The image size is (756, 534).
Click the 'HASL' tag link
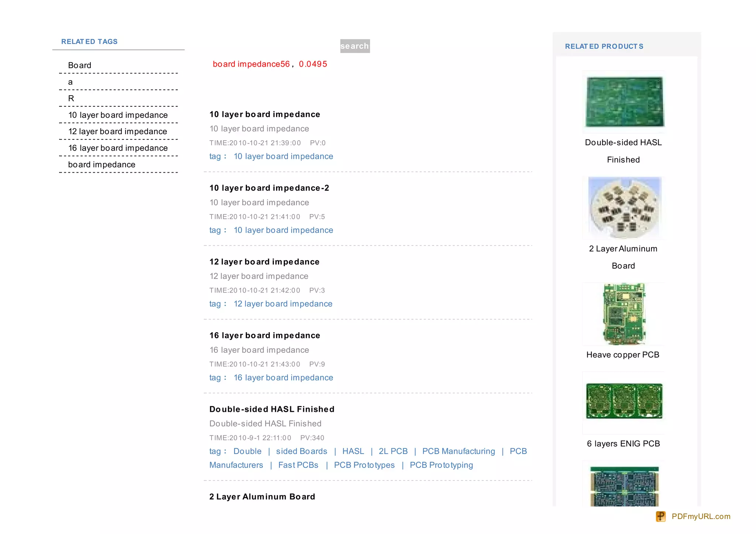pos(353,451)
